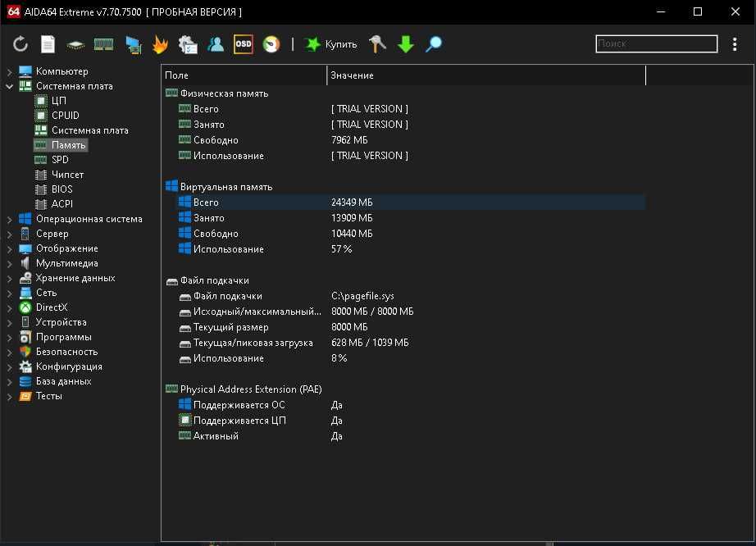Image resolution: width=756 pixels, height=546 pixels.
Task: Click the magnifier search icon
Action: click(x=434, y=43)
